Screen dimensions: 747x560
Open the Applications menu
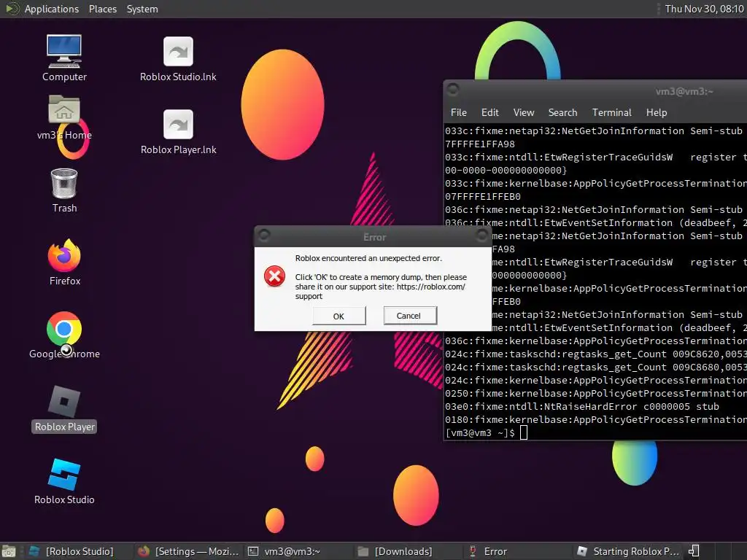52,9
